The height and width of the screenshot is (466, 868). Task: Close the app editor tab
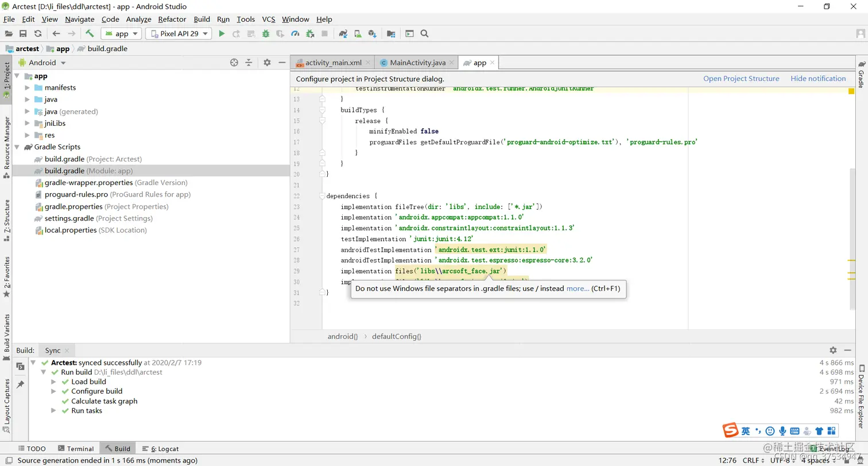click(x=493, y=63)
